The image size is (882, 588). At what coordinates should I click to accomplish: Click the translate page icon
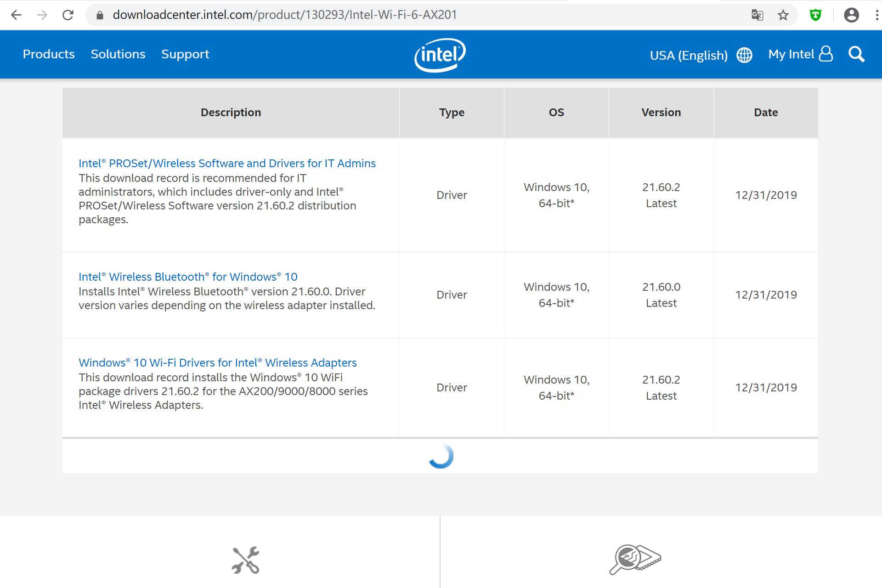point(757,15)
